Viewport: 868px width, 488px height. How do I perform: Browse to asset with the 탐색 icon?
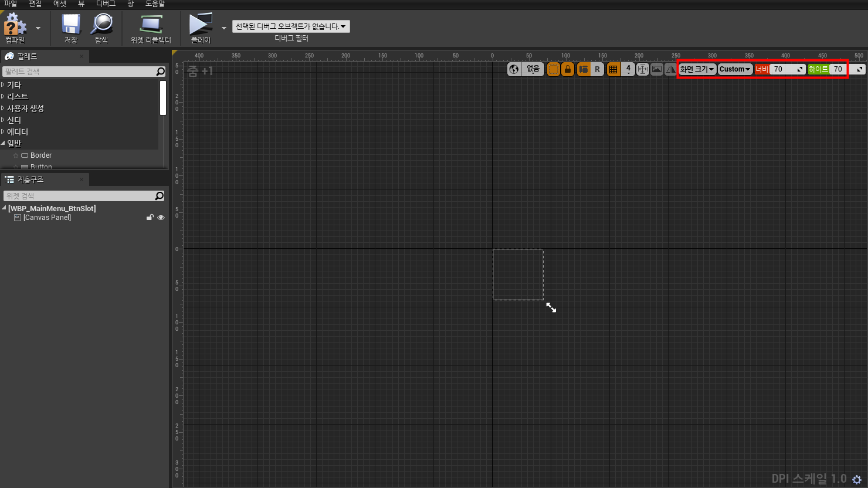[x=101, y=28]
